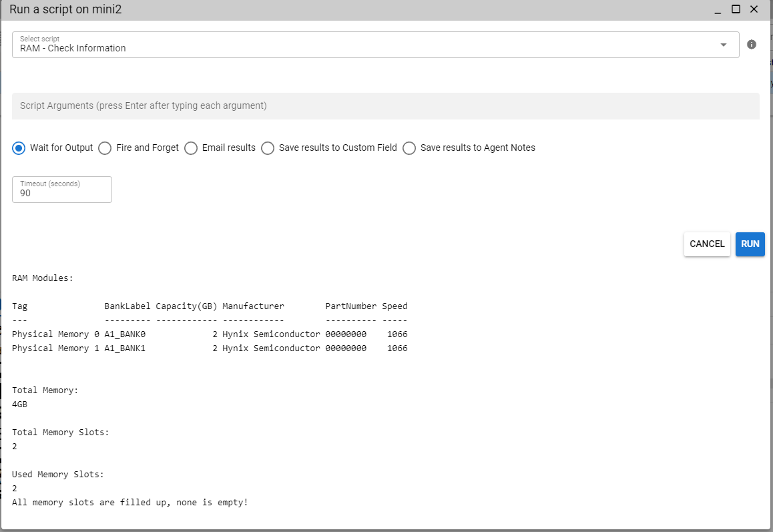Open the Select script dropdown
This screenshot has height=532, width=773.
point(374,44)
